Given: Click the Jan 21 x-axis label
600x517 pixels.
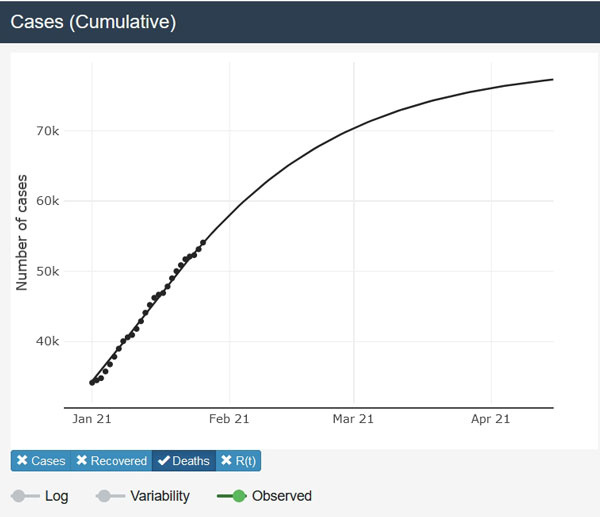Looking at the screenshot, I should tap(92, 420).
